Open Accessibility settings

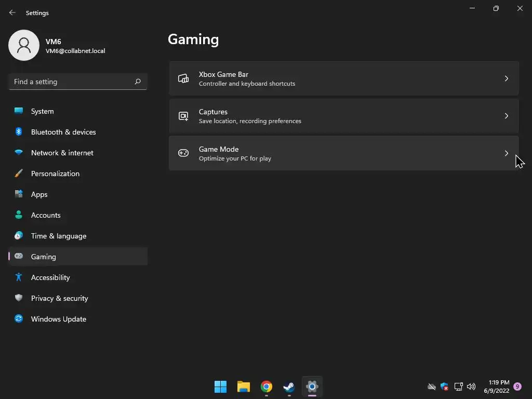pyautogui.click(x=78, y=277)
